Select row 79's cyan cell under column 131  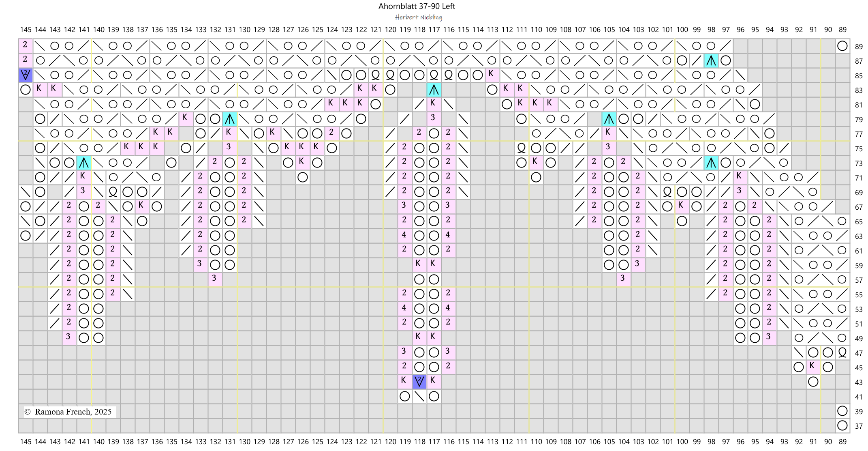230,119
